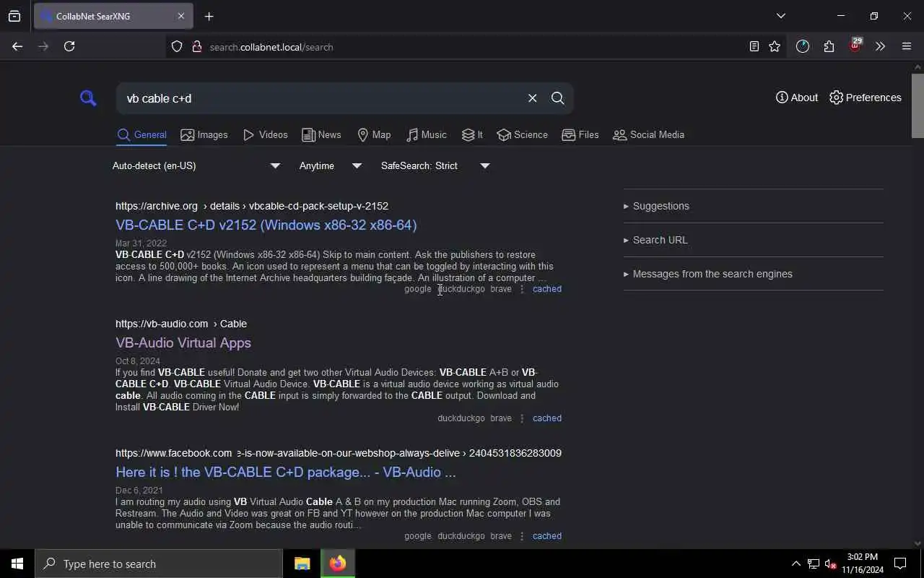Click the Firefox taskbar icon
Screen dimensions: 924x578
[338, 564]
